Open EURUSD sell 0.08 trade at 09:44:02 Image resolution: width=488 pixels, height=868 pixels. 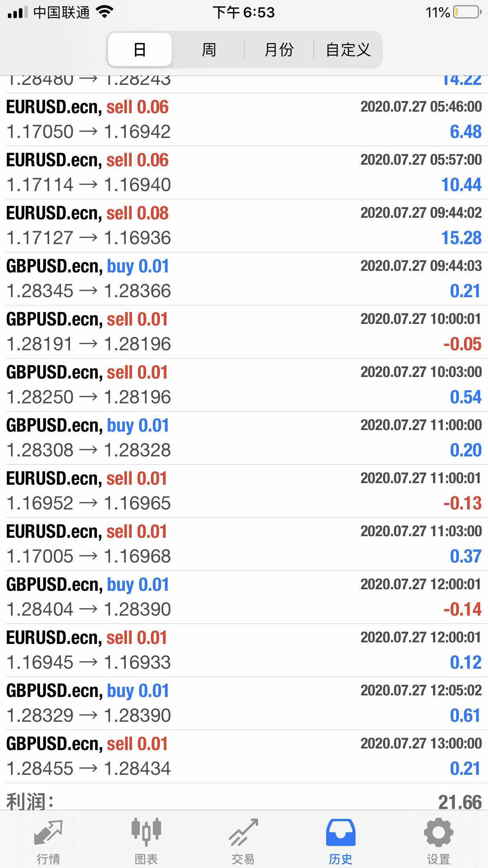point(244,226)
